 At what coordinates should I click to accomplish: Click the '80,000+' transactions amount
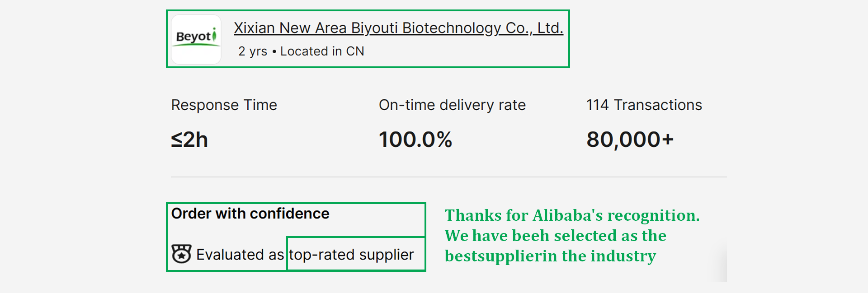point(630,140)
